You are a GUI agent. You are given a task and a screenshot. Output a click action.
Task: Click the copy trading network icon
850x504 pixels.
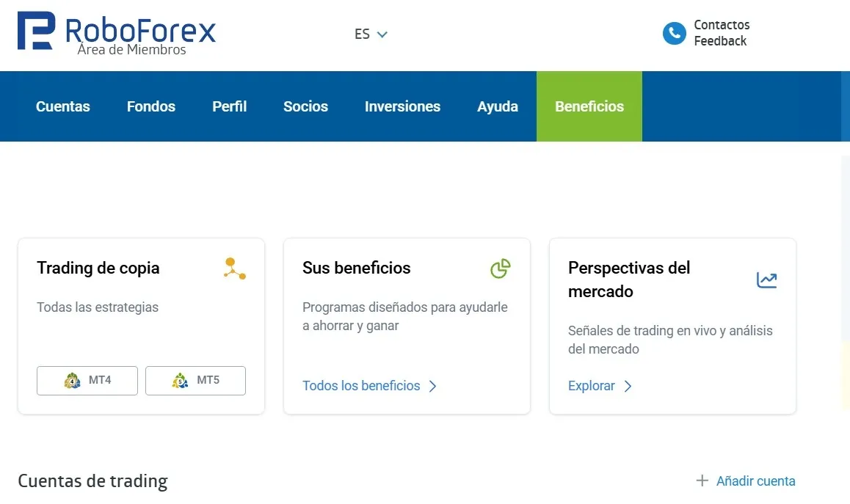[234, 269]
